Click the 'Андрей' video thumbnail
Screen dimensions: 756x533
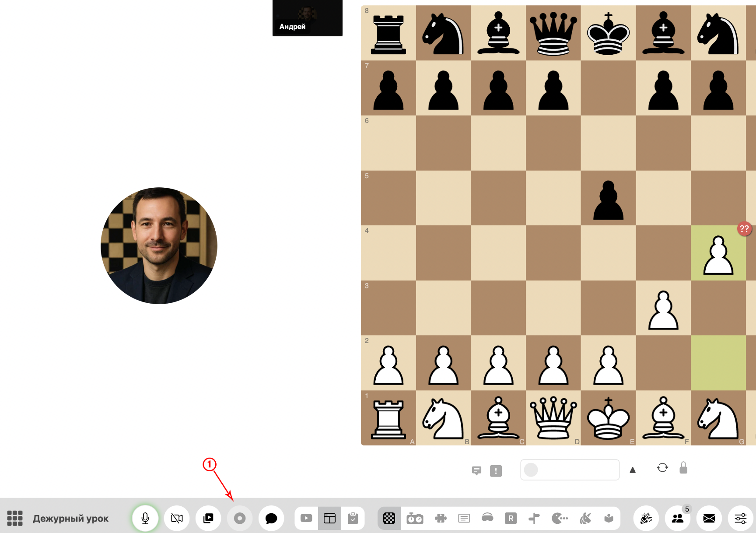(x=308, y=18)
